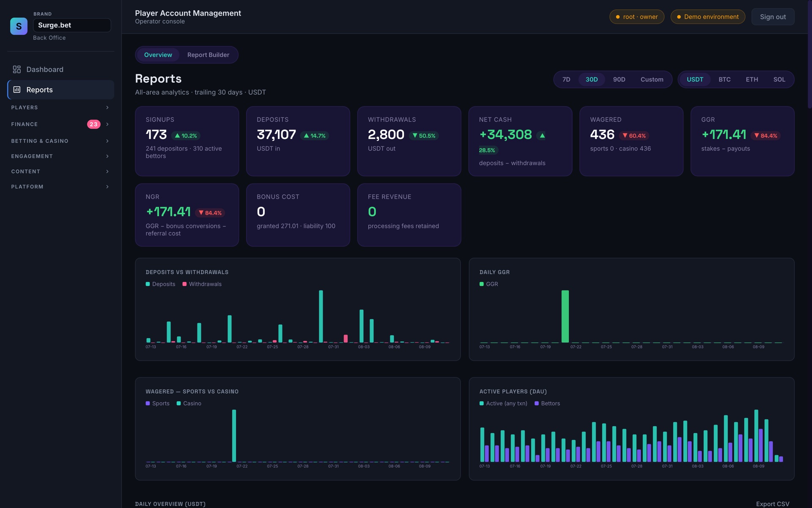Click 'Daily Overview (USDT)' heading

tap(170, 504)
